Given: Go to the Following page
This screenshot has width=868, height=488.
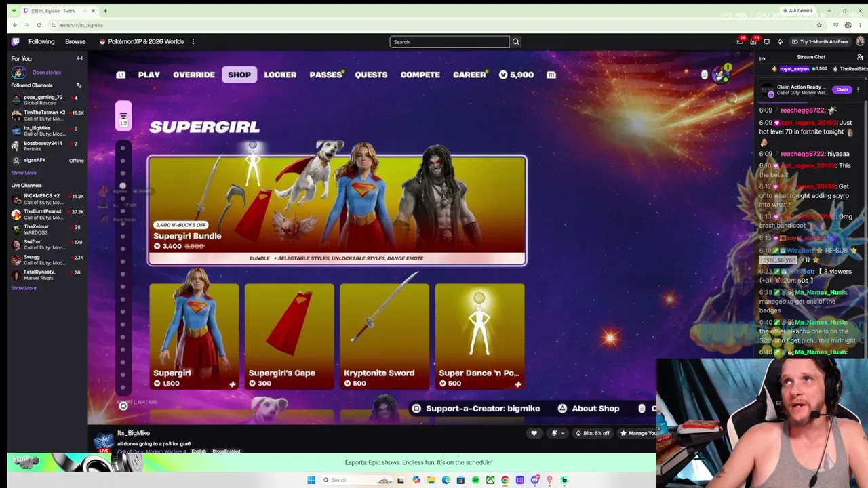Looking at the screenshot, I should coord(41,41).
